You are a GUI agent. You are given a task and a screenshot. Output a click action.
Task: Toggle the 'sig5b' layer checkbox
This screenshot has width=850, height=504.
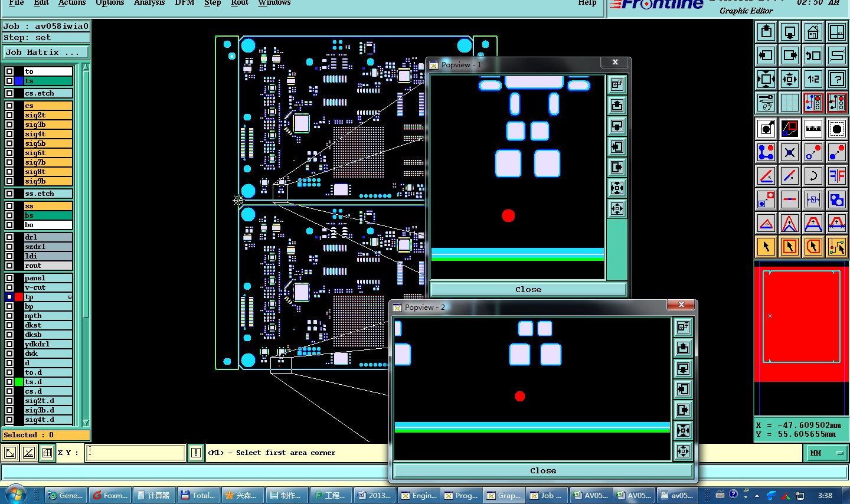click(9, 143)
